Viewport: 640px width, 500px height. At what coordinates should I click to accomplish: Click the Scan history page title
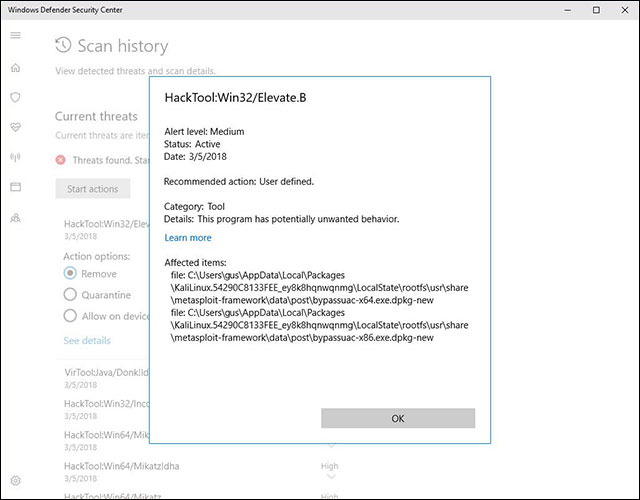pyautogui.click(x=123, y=46)
